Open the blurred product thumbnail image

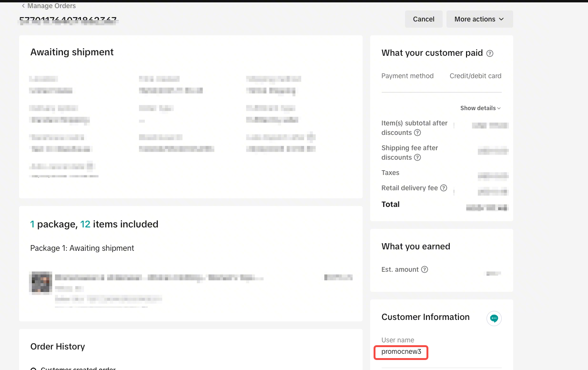pos(41,282)
